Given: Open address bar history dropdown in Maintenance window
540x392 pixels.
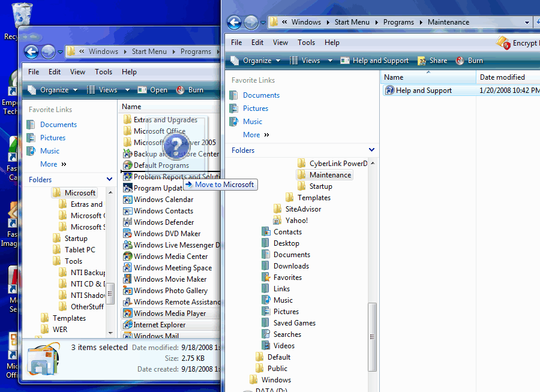Looking at the screenshot, I should [527, 23].
